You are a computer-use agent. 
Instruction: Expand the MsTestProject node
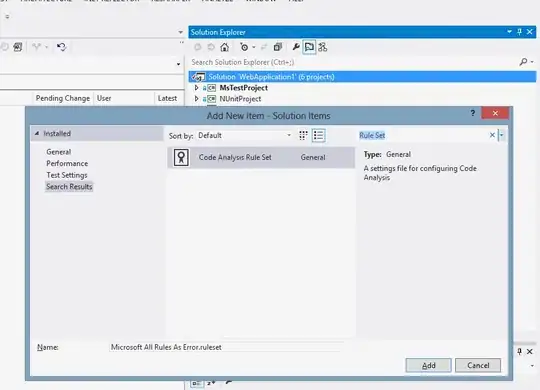(x=196, y=88)
